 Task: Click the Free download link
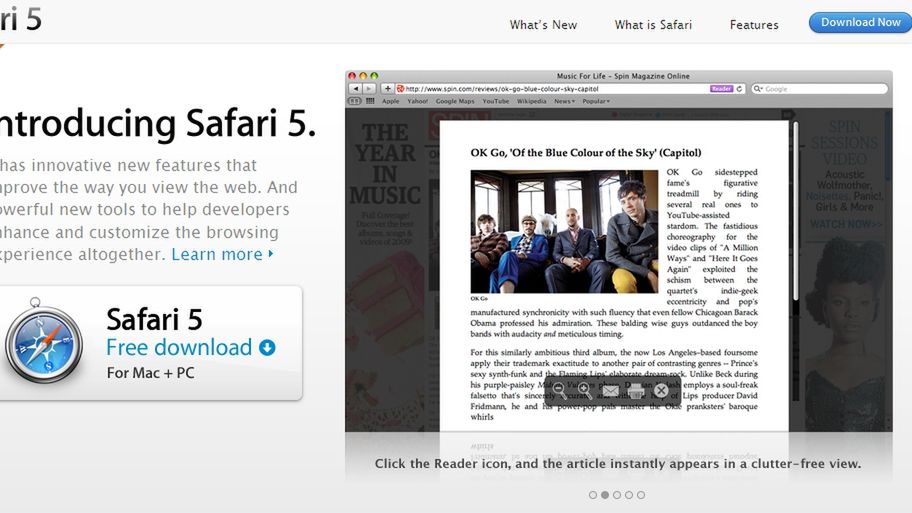click(x=179, y=348)
